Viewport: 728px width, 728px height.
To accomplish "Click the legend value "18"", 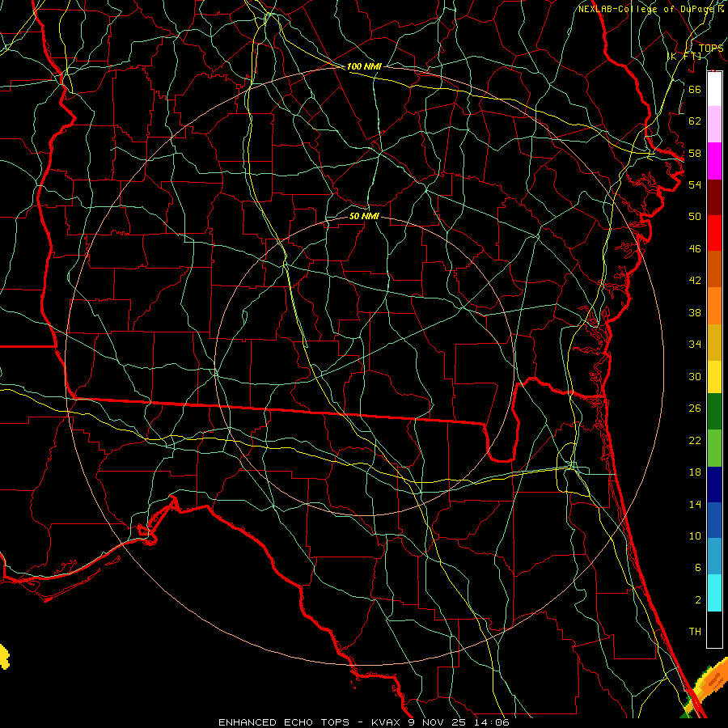I will click(x=695, y=472).
